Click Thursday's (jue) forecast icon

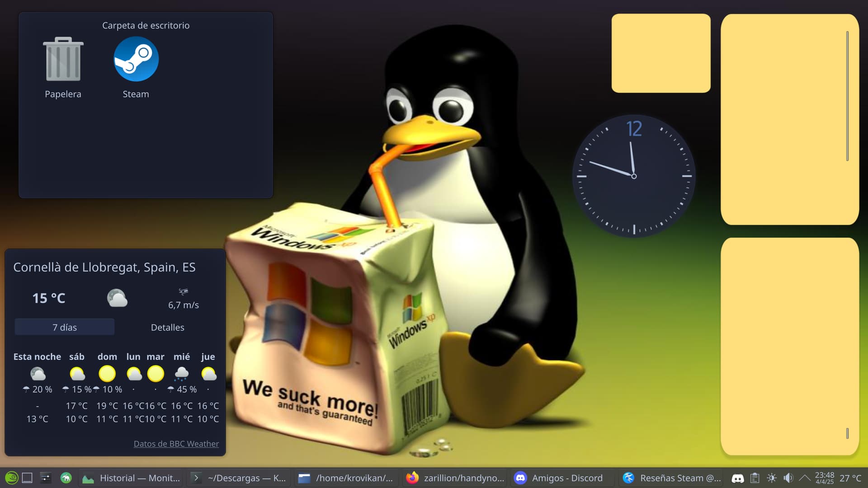pyautogui.click(x=208, y=374)
